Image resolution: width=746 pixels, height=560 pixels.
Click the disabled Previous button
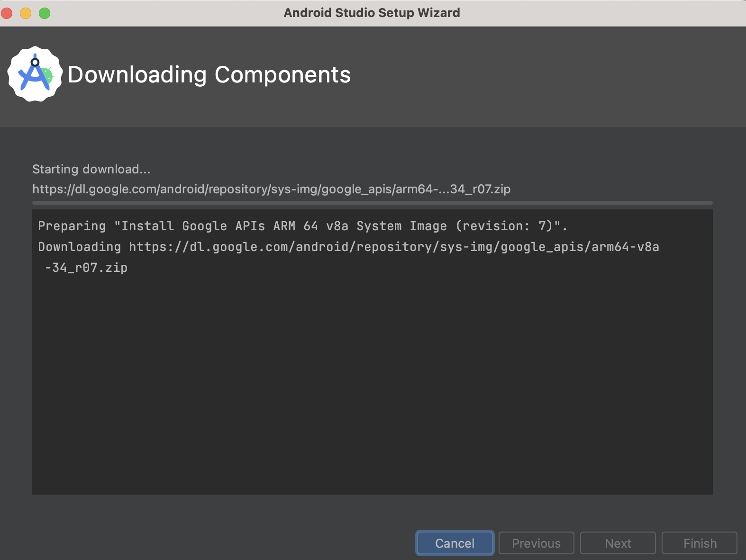(537, 543)
